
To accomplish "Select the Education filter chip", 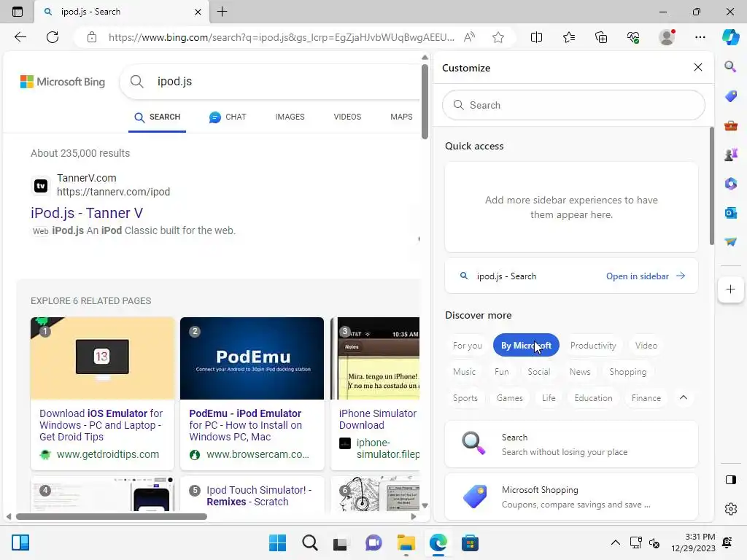I will (593, 397).
